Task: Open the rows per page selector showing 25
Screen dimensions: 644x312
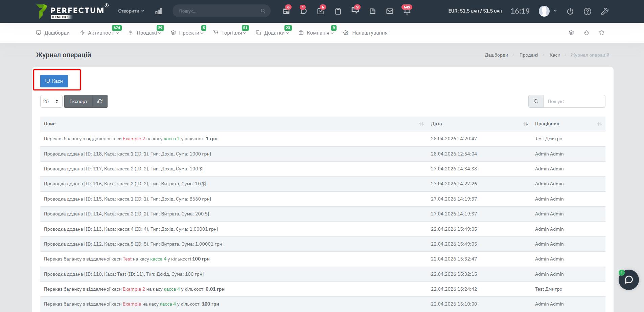Action: (x=51, y=101)
